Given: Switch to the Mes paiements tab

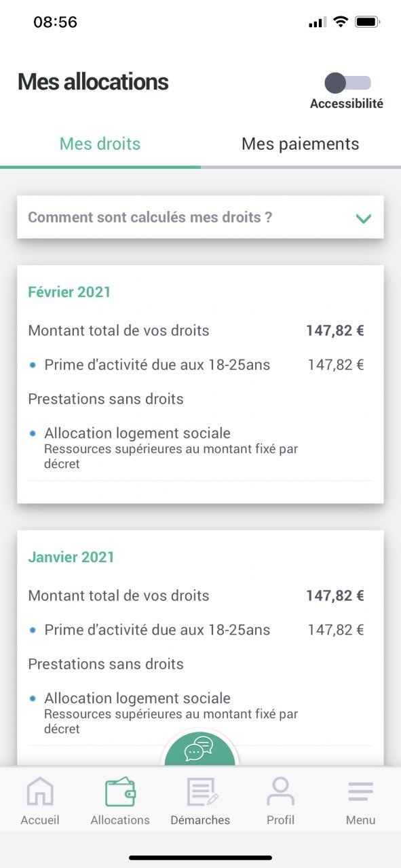Looking at the screenshot, I should (x=301, y=144).
